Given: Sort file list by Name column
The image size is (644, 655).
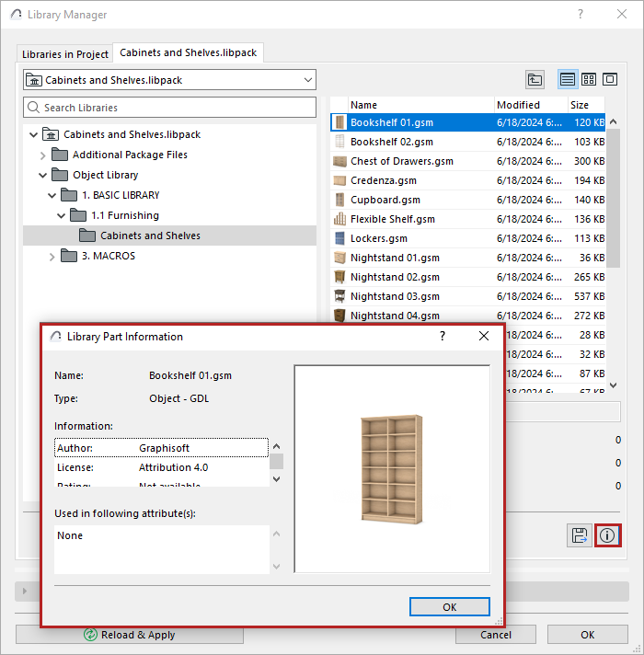Looking at the screenshot, I should pos(420,105).
